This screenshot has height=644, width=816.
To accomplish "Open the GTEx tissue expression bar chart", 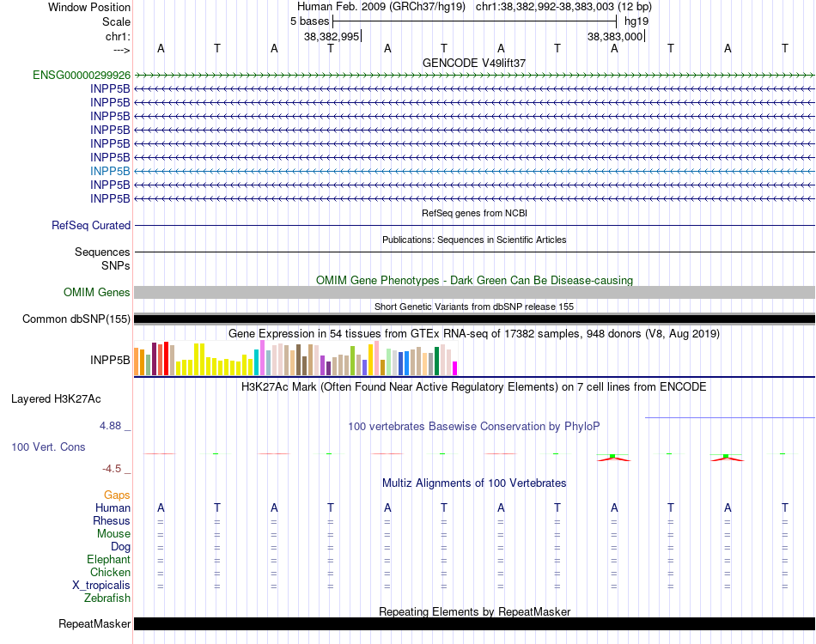I will pyautogui.click(x=295, y=358).
